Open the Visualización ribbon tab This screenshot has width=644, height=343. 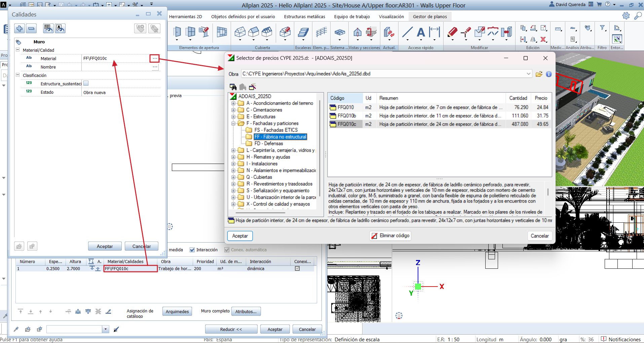pyautogui.click(x=391, y=16)
